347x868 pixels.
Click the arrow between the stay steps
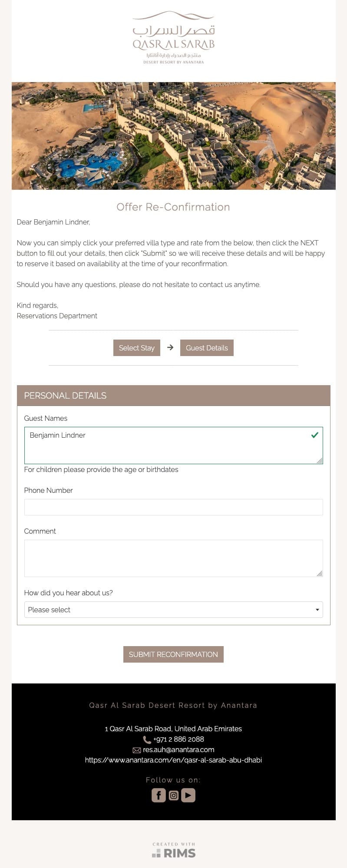(170, 347)
